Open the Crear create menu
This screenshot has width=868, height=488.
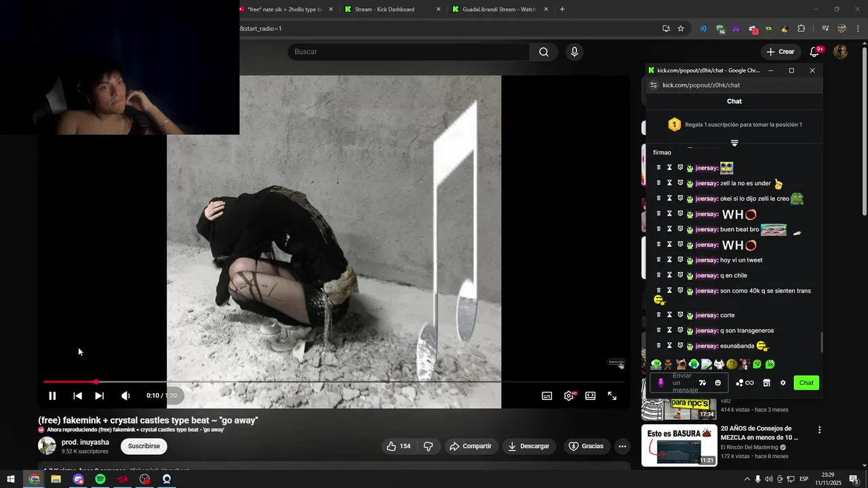coord(780,52)
